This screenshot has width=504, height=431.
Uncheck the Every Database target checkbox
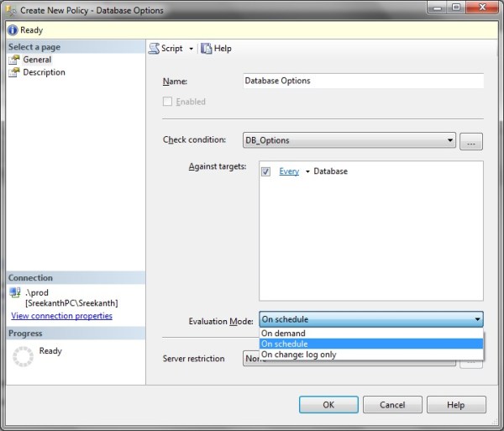[x=266, y=171]
